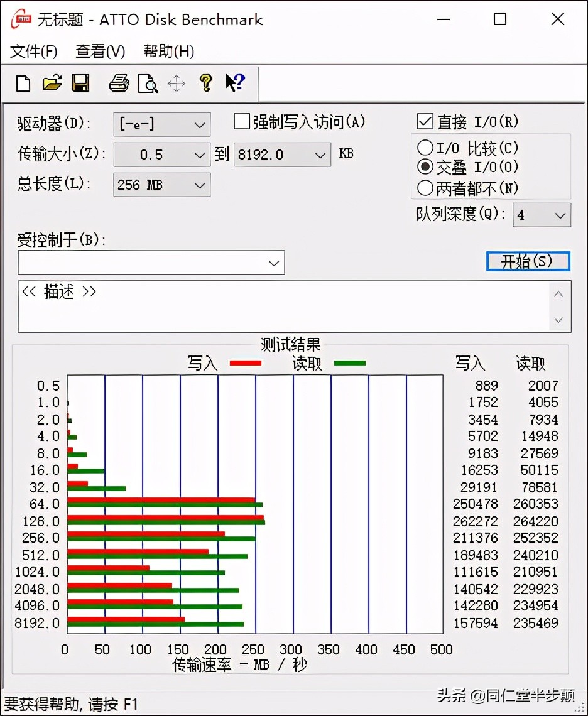The width and height of the screenshot is (588, 716).
Task: Click the help question mark icon
Action: (205, 83)
